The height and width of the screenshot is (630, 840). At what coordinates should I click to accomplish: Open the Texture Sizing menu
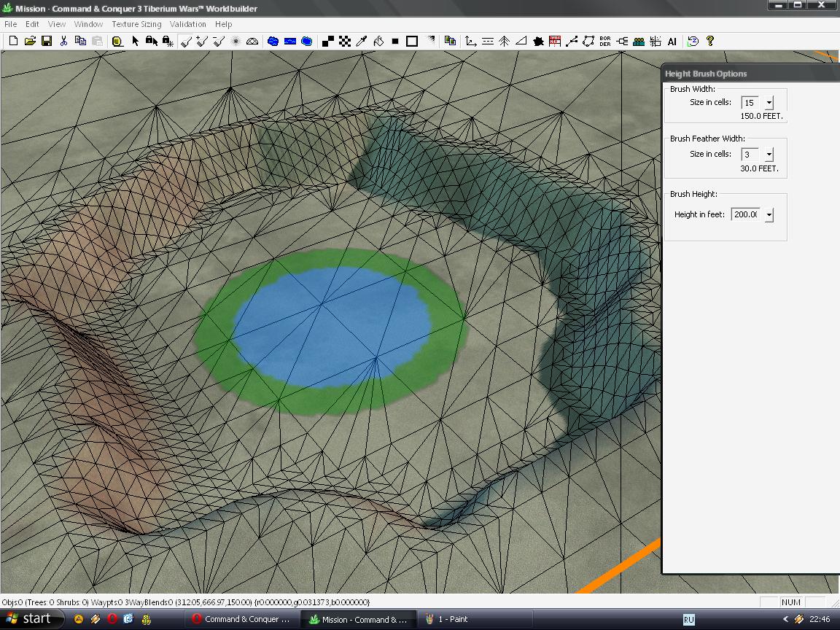coord(136,24)
